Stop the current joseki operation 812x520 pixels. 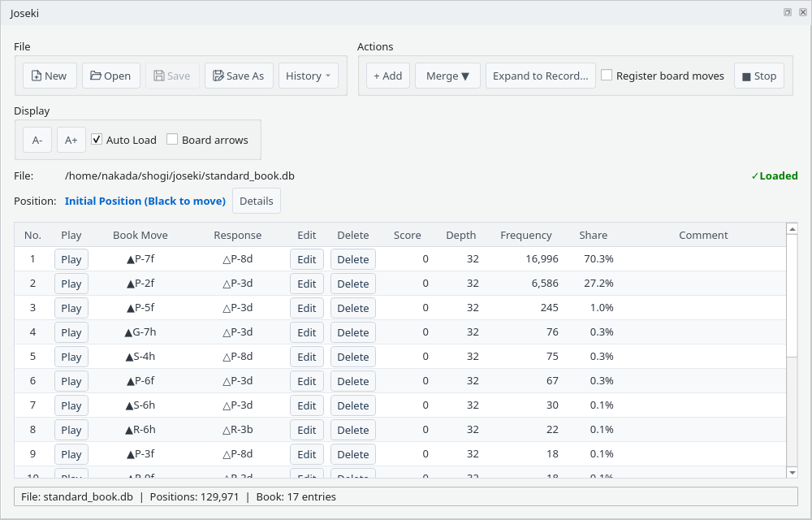pyautogui.click(x=759, y=76)
